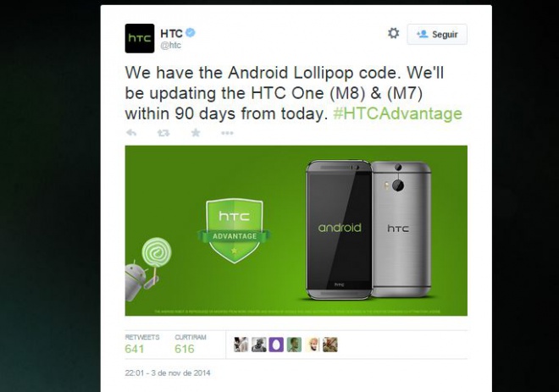Click the verified badge next to HTC
The width and height of the screenshot is (559, 392).
(x=191, y=33)
